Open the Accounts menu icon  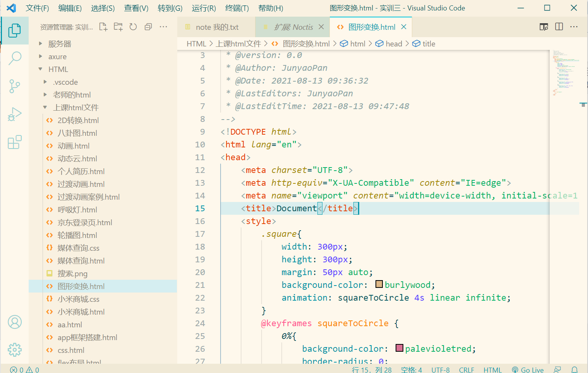click(15, 322)
